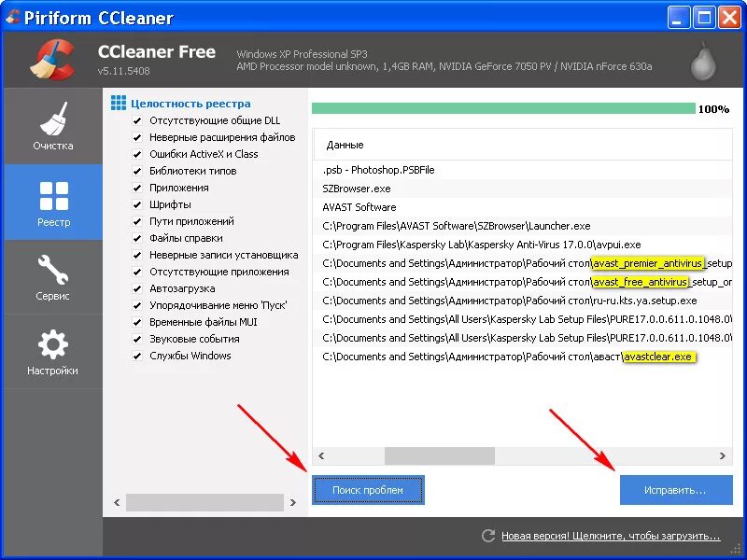
Task: Click the v5.11.5408 version text
Action: (x=123, y=71)
